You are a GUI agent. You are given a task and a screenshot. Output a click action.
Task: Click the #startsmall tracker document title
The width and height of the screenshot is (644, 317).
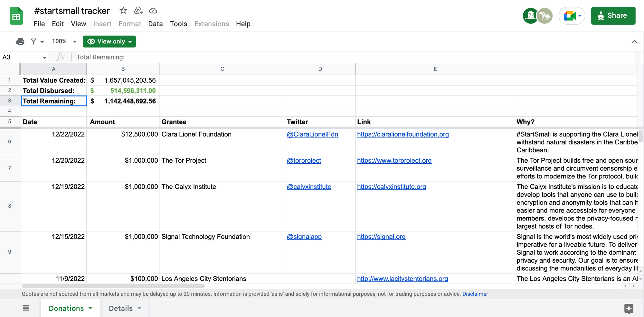pyautogui.click(x=72, y=11)
